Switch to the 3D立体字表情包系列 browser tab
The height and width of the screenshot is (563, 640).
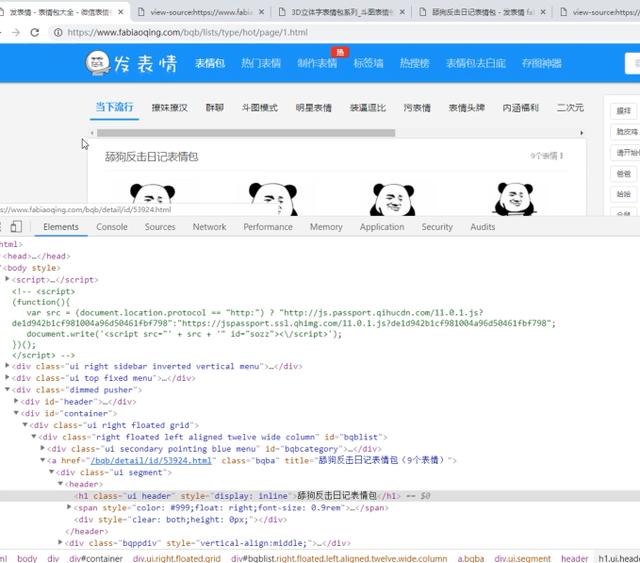(x=341, y=12)
